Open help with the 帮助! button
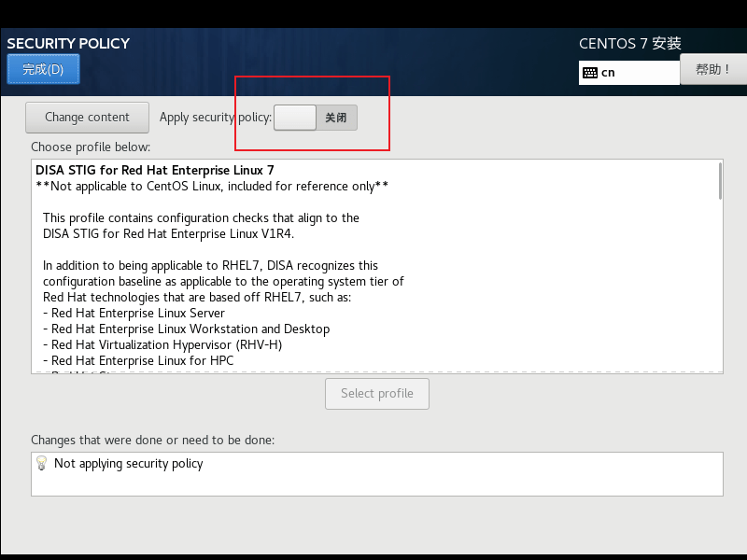747x560 pixels. (713, 69)
